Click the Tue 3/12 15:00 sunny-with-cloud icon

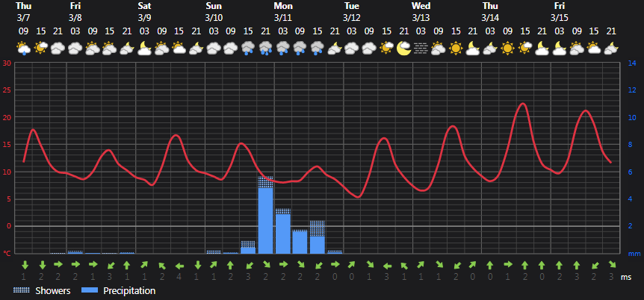[386, 49]
